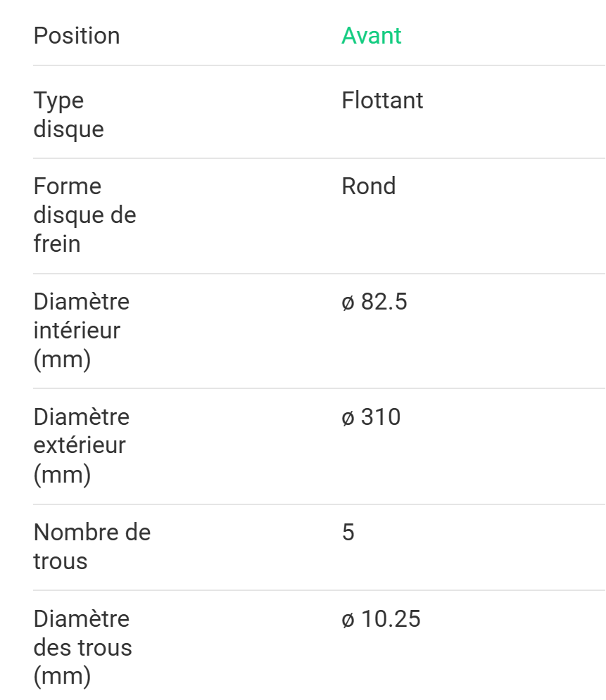
Task: Click the 310 outer diameter value
Action: (381, 417)
